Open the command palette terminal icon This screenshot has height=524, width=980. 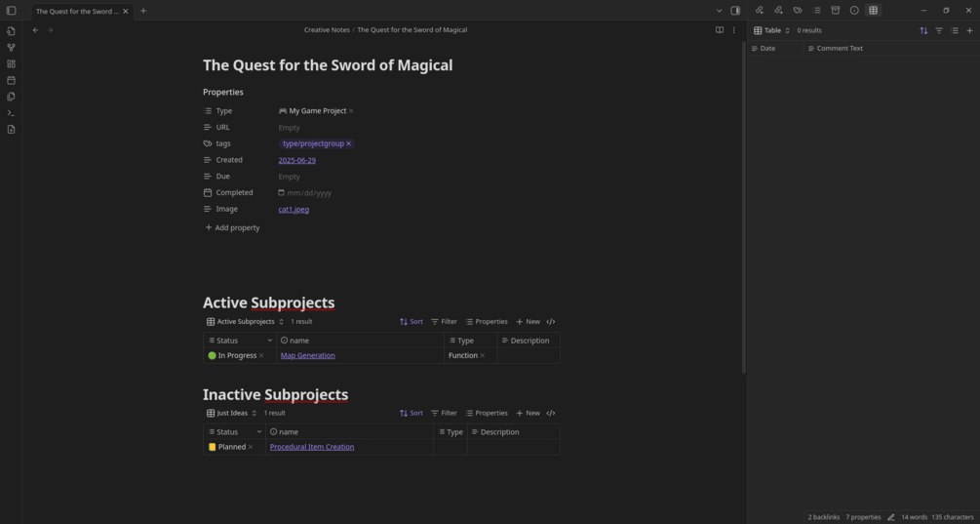pyautogui.click(x=11, y=113)
